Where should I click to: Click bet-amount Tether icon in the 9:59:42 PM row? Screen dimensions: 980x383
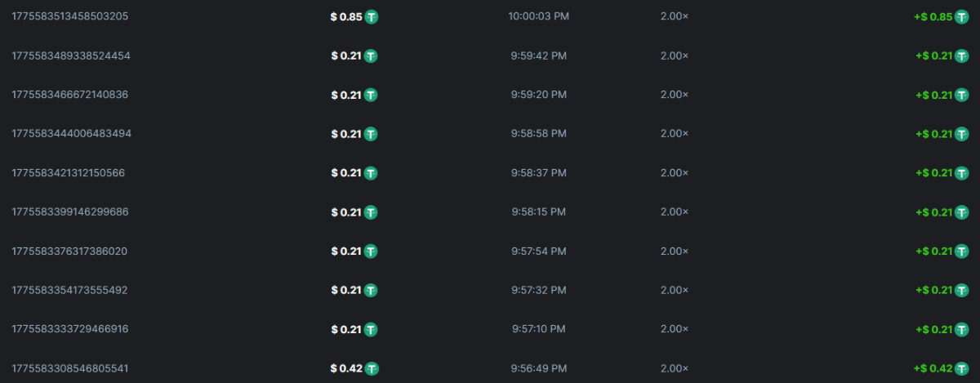(371, 56)
